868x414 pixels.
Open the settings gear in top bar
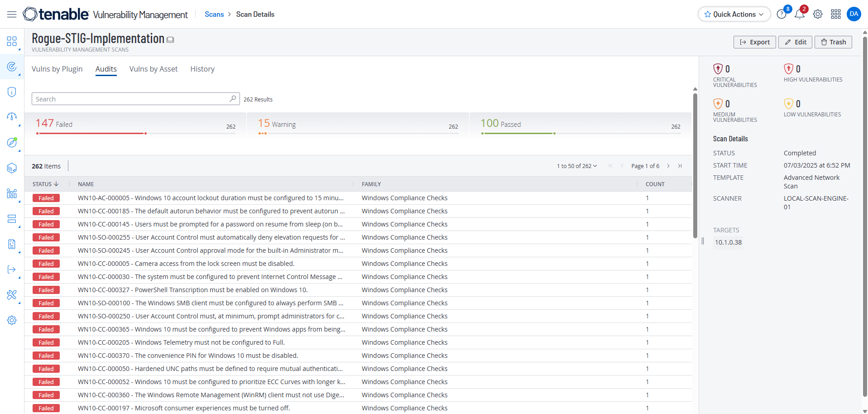click(x=817, y=14)
